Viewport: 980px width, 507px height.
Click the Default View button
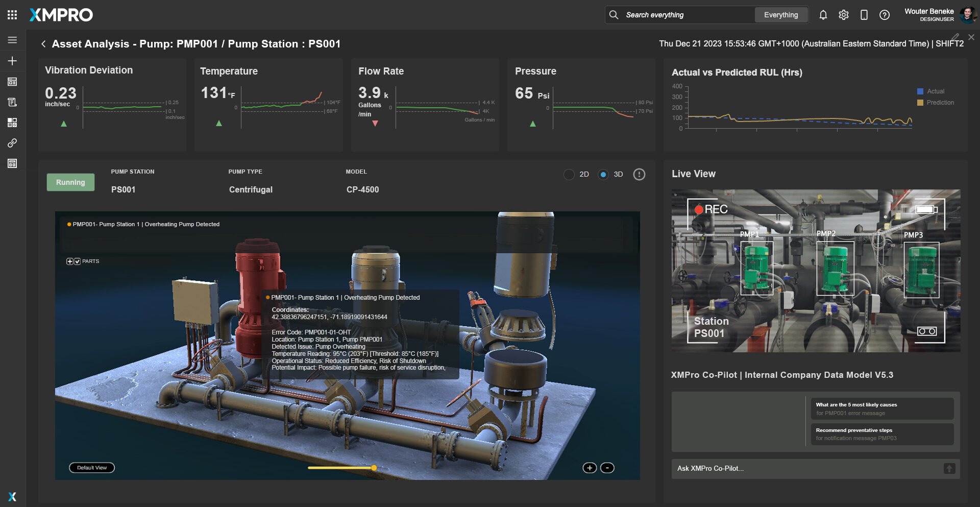pos(92,468)
